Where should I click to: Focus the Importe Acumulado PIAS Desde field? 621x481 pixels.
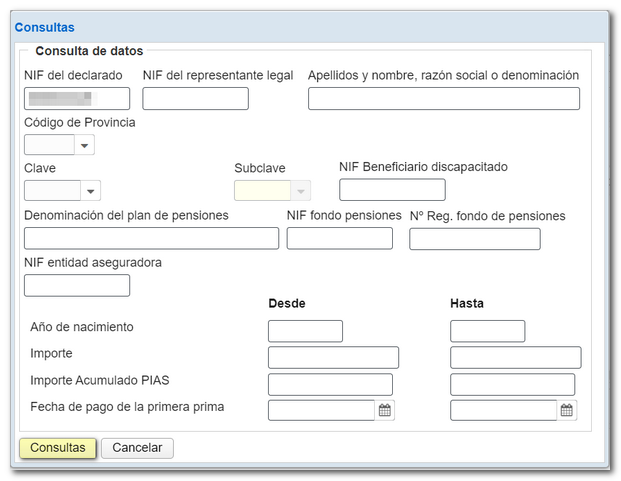click(x=330, y=384)
